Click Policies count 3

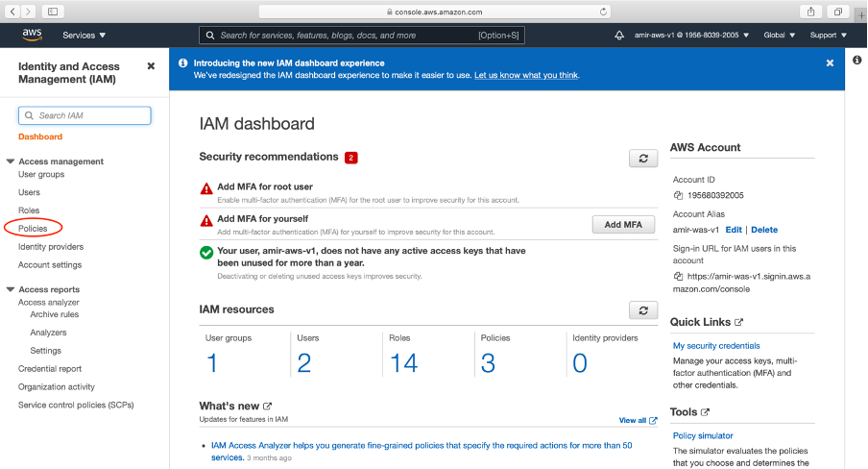(488, 363)
